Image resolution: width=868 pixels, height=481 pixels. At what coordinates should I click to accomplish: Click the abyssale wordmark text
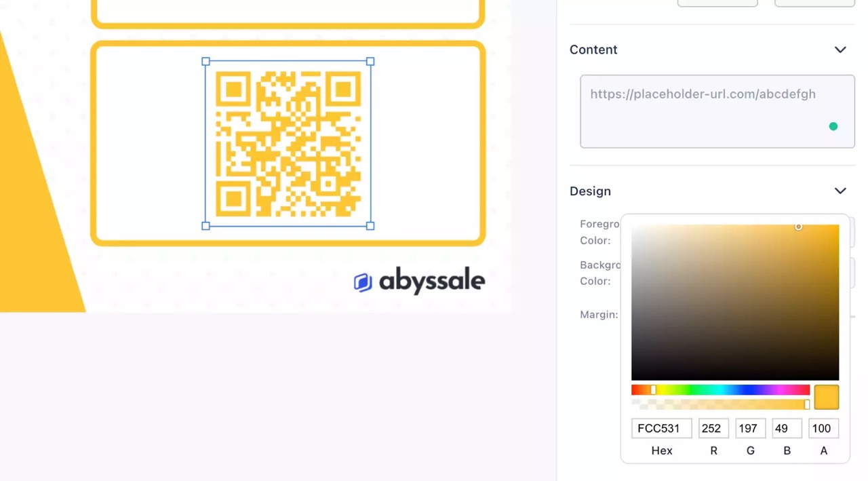click(x=432, y=281)
